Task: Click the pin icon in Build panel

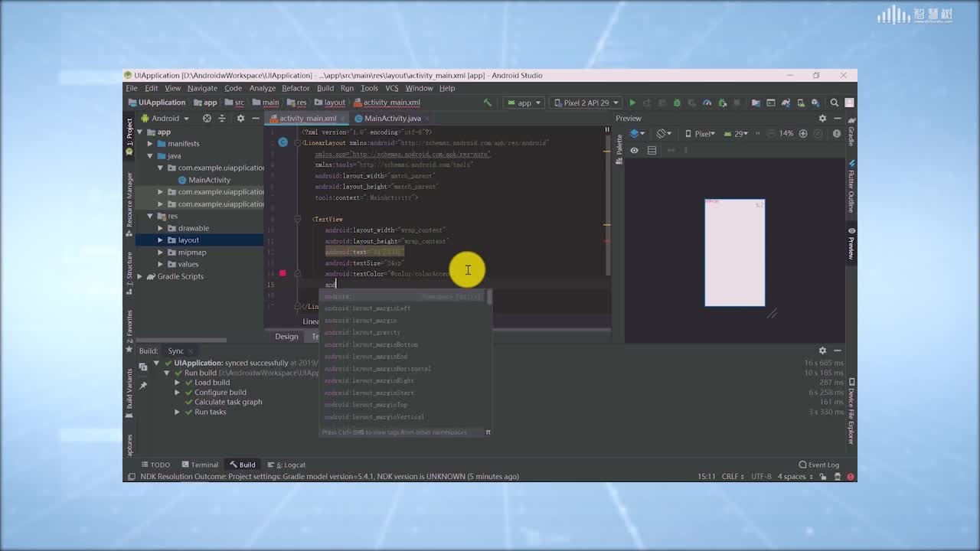Action: pos(142,385)
